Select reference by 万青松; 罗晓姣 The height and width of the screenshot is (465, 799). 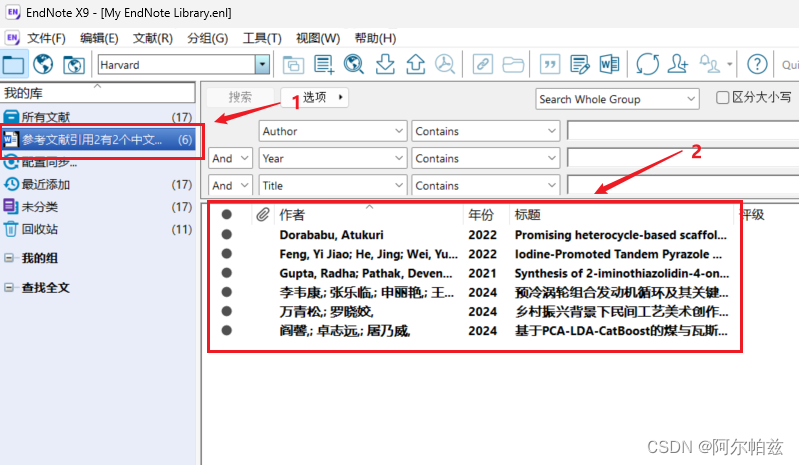[x=326, y=312]
